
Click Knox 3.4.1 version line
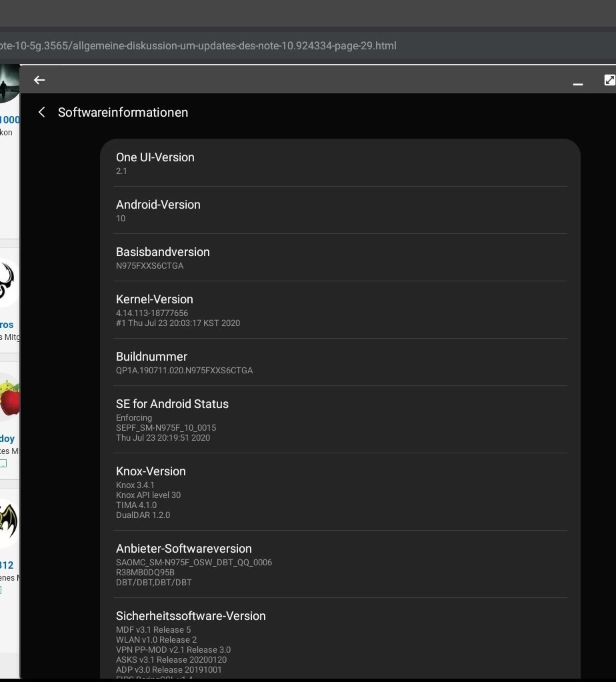tap(135, 485)
